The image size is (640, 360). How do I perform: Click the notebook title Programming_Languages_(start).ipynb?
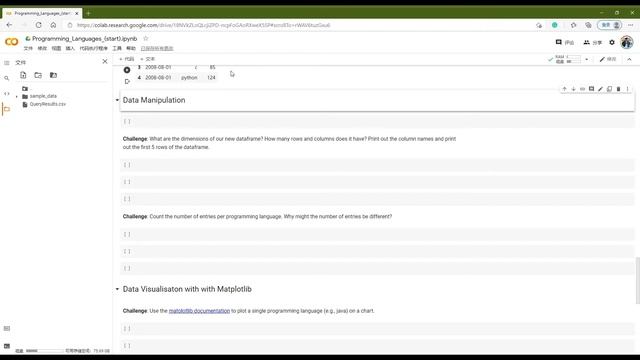click(84, 38)
